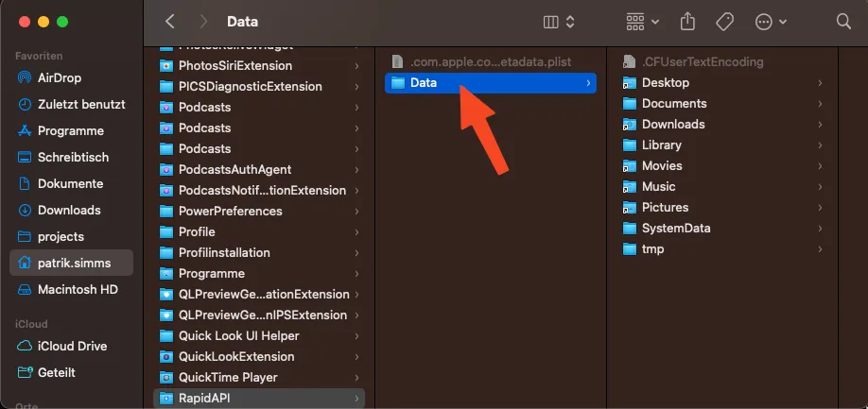Open AirDrop in the sidebar

59,78
